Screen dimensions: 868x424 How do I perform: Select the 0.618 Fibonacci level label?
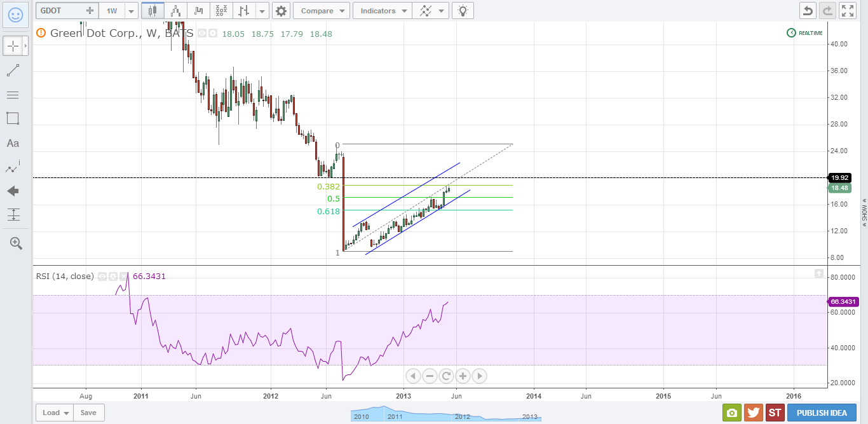point(329,211)
